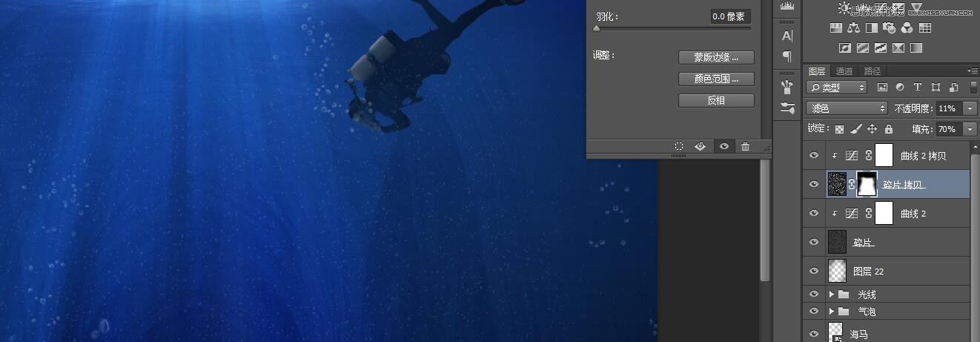The image size is (980, 342).
Task: Add a Channel Mixer adjustment
Action: pyautogui.click(x=907, y=28)
